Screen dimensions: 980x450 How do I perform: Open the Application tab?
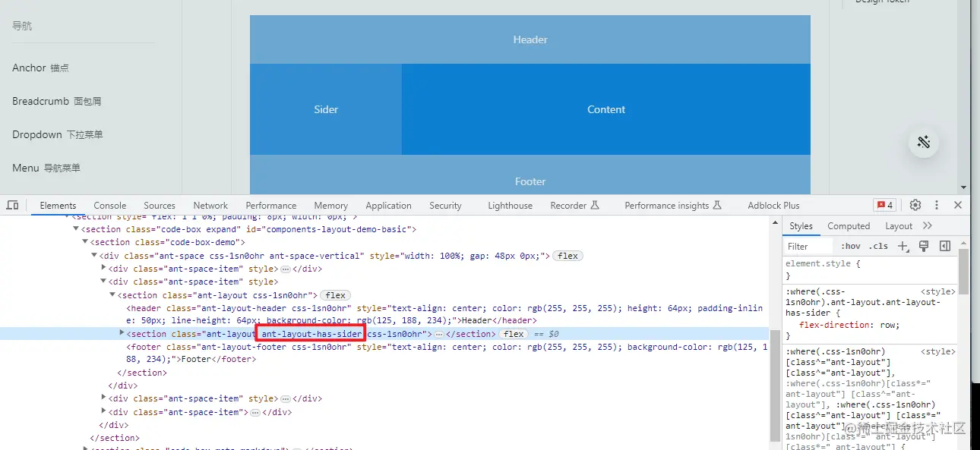(388, 206)
